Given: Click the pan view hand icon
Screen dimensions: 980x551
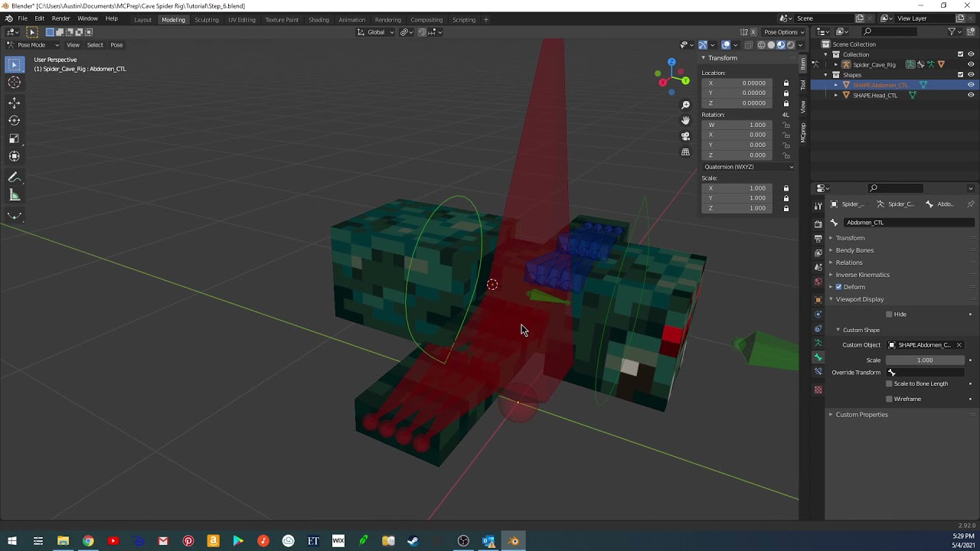Looking at the screenshot, I should pos(685,120).
